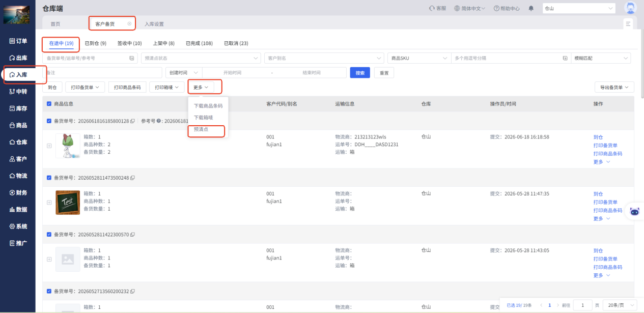Open the 物流 section in the sidebar
This screenshot has width=644, height=313.
18,176
